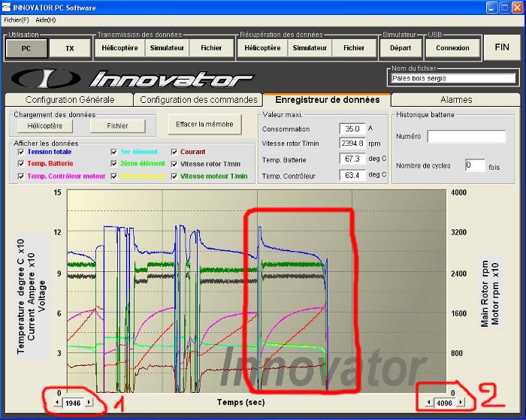
Task: Transmit data to Simulateur
Action: point(167,48)
